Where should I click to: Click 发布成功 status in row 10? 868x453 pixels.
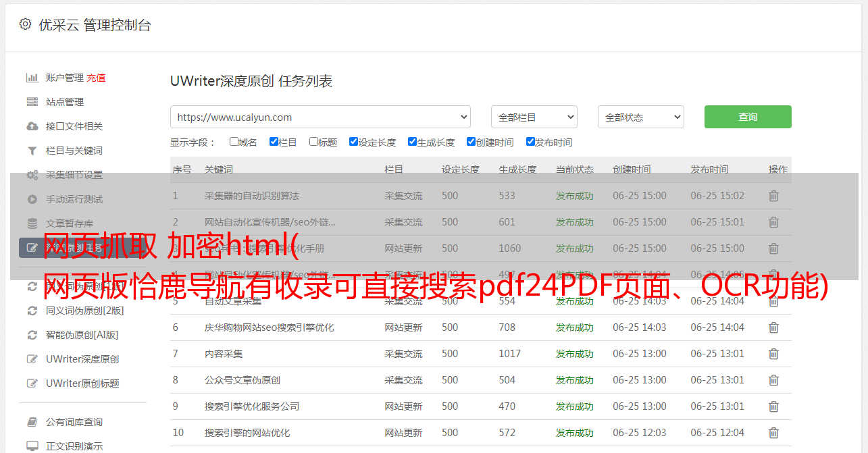575,433
